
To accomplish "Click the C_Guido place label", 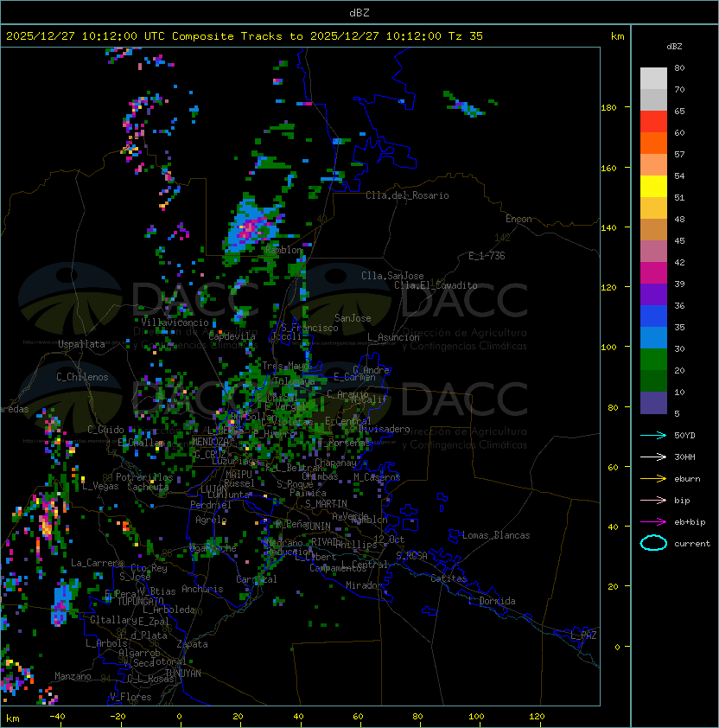I will point(105,430).
